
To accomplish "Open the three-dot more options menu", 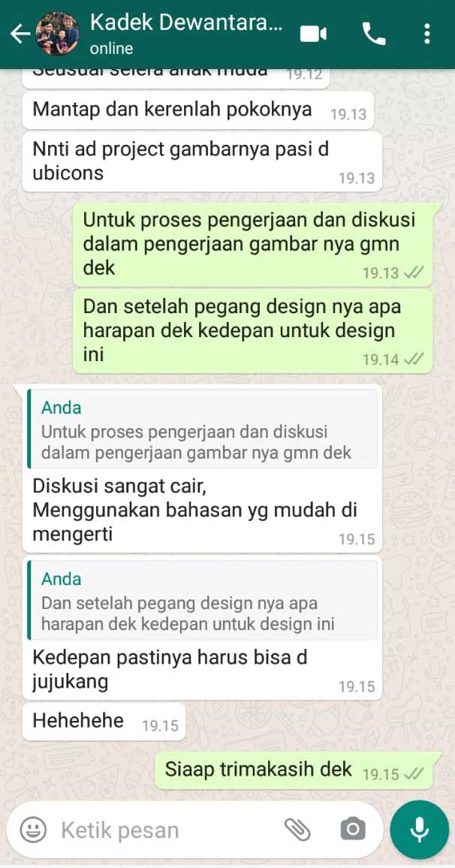I will pyautogui.click(x=426, y=34).
